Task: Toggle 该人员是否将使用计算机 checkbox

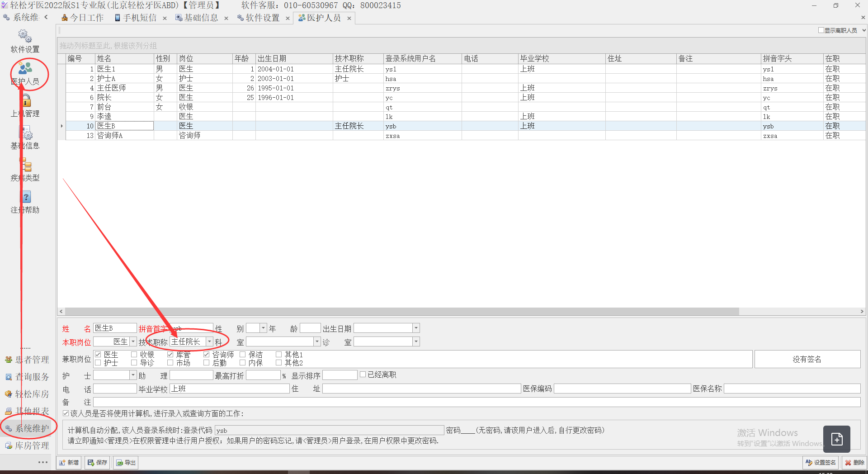Action: pos(66,413)
